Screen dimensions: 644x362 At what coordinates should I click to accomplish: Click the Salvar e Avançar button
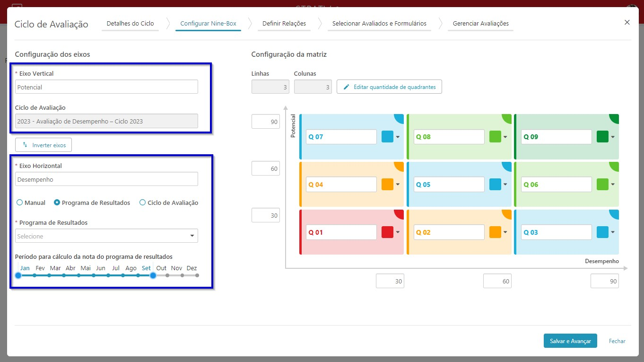click(570, 341)
